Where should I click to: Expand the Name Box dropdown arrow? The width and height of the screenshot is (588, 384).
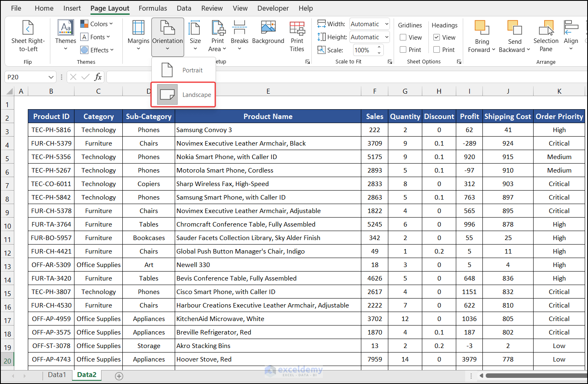(51, 77)
